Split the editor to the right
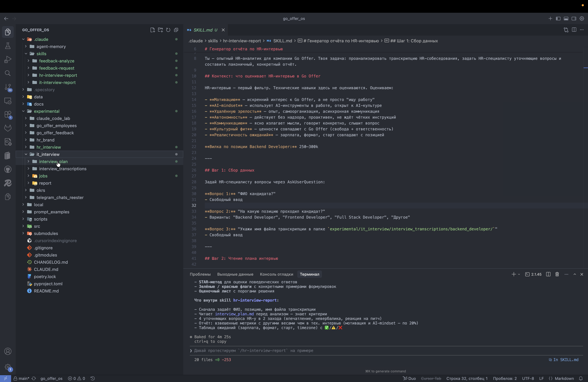This screenshot has width=588, height=382. [x=574, y=30]
